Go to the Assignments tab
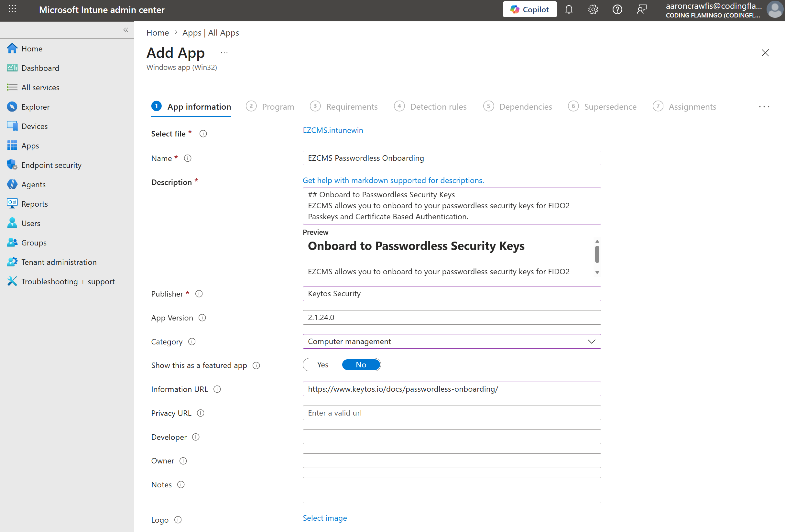The width and height of the screenshot is (785, 532). [x=692, y=107]
